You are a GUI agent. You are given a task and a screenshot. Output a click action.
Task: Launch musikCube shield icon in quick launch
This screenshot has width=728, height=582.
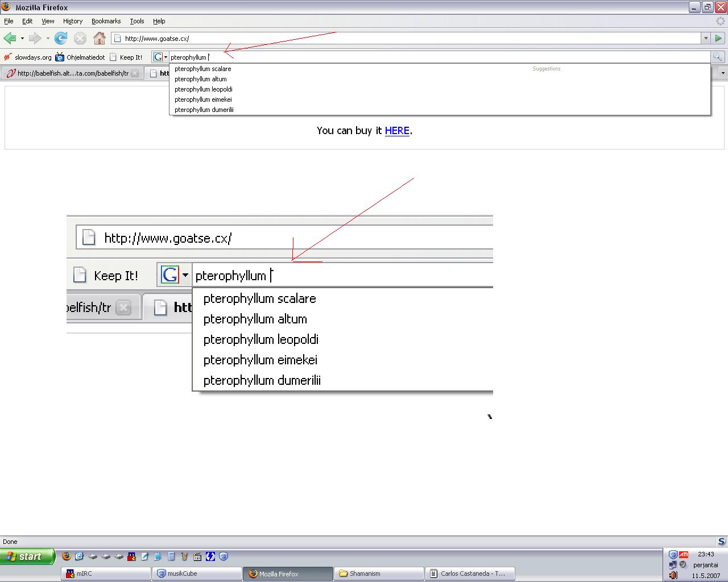224,556
